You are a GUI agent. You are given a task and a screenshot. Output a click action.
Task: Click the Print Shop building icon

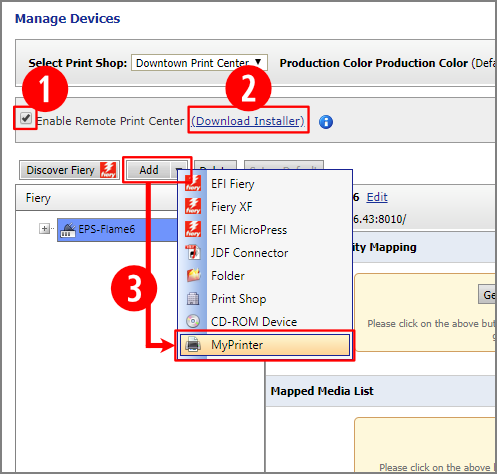[193, 298]
